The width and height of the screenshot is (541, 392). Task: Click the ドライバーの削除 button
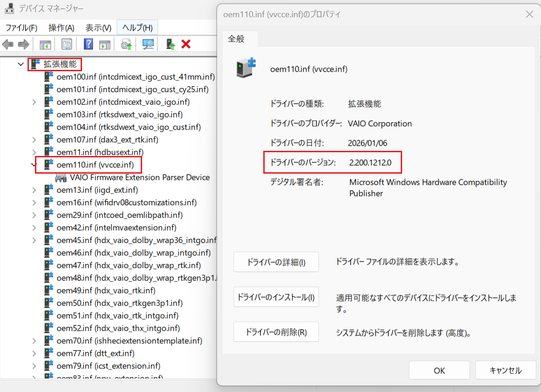276,332
